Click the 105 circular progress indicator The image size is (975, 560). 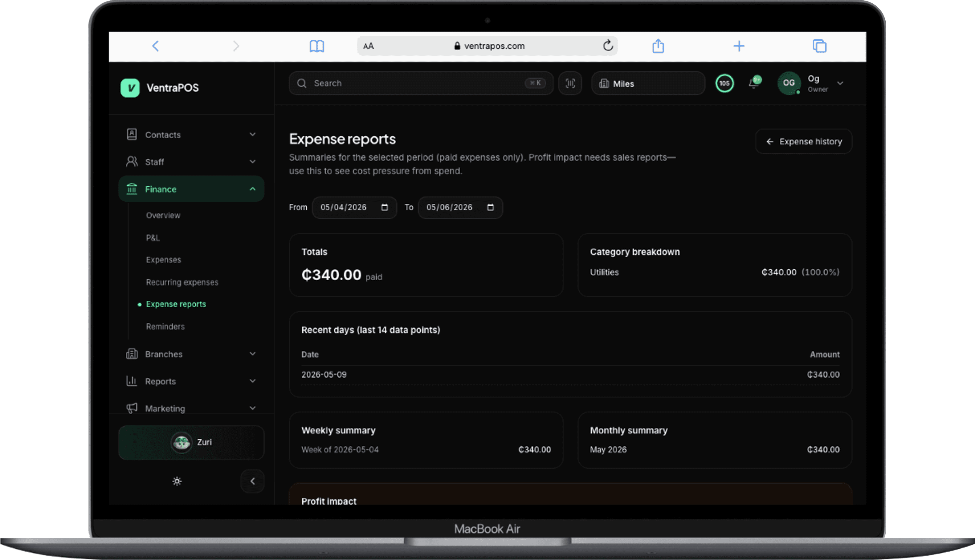tap(724, 83)
